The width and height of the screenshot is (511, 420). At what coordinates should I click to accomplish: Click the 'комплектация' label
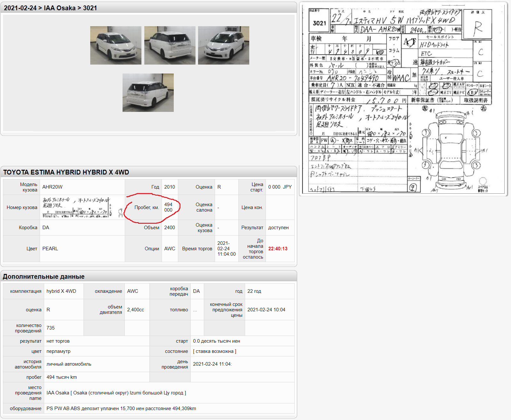coord(26,291)
